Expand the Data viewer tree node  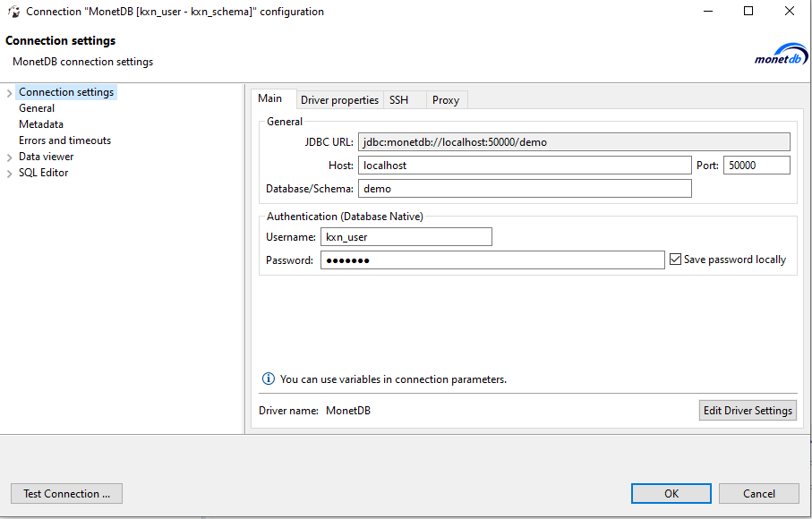click(x=9, y=157)
